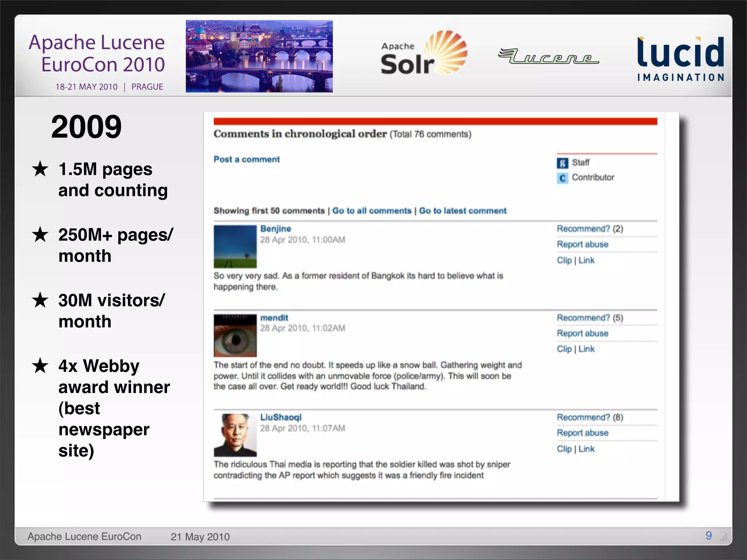Clip mendit's comment
Image resolution: width=747 pixels, height=560 pixels.
click(564, 349)
